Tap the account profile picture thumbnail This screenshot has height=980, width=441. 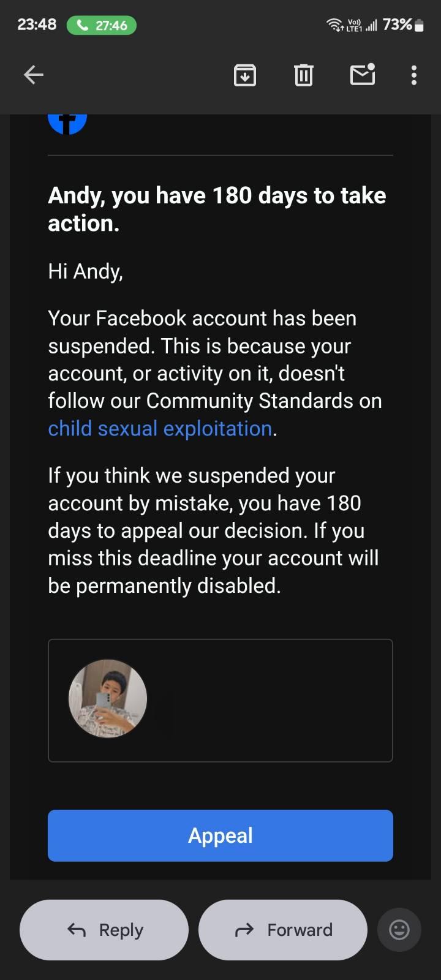pyautogui.click(x=108, y=699)
